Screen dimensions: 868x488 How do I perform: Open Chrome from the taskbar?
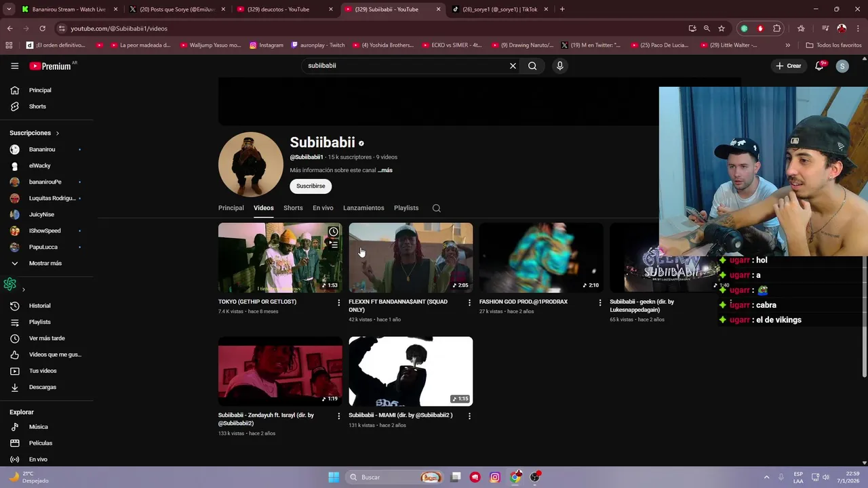(515, 477)
